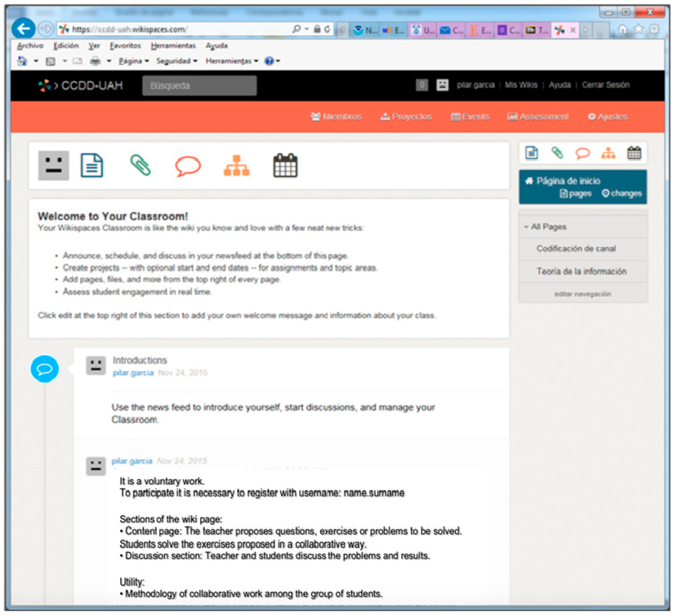Click the large blue page document icon
Image resolution: width=675 pixels, height=616 pixels.
[92, 166]
